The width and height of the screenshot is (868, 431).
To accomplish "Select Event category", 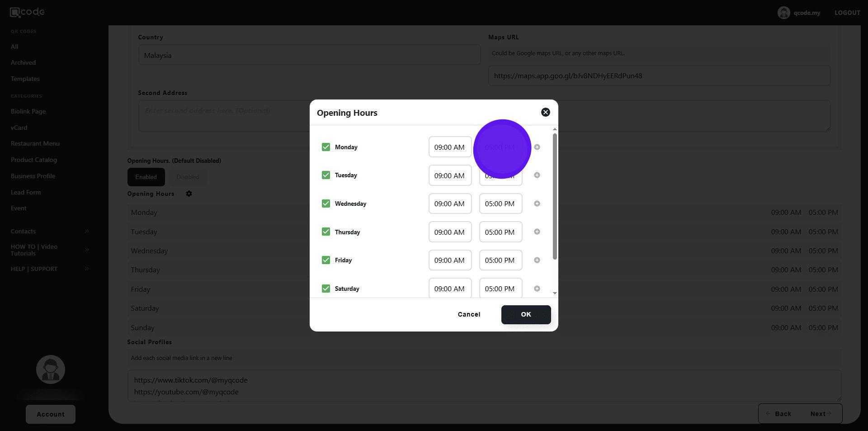I will (19, 208).
